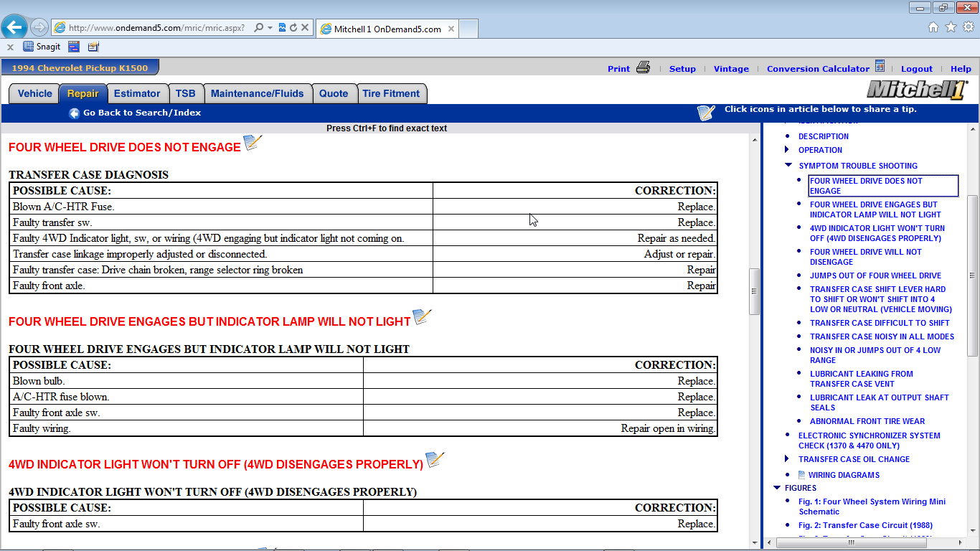Viewport: 980px width, 551px height.
Task: Open the Tire Fitment tab
Action: point(391,93)
